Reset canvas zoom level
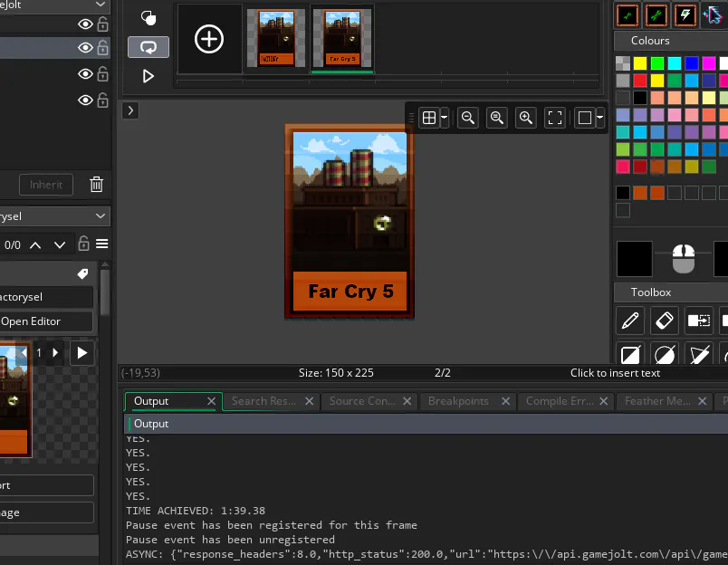 497,118
